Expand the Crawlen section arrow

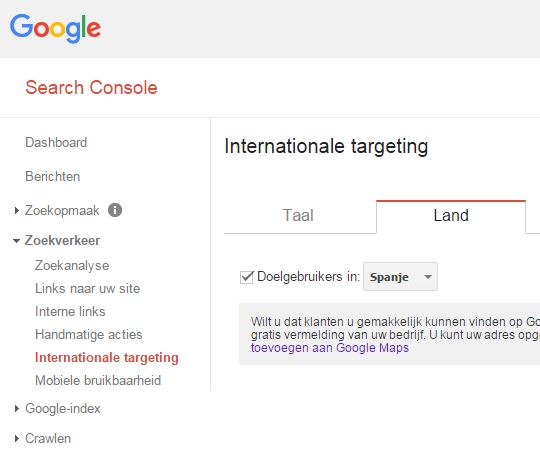[x=17, y=438]
